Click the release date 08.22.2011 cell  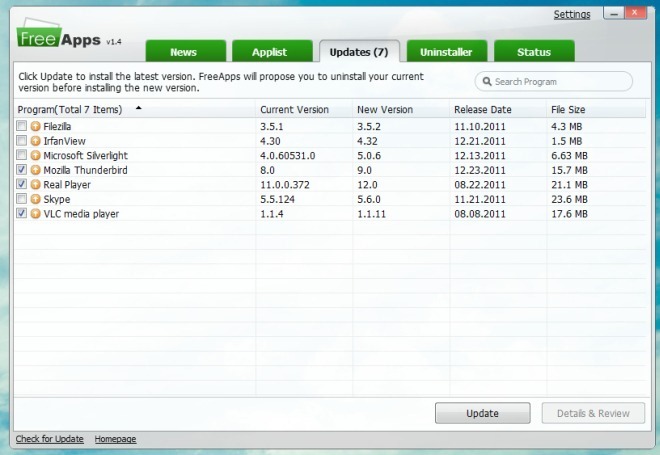click(480, 185)
